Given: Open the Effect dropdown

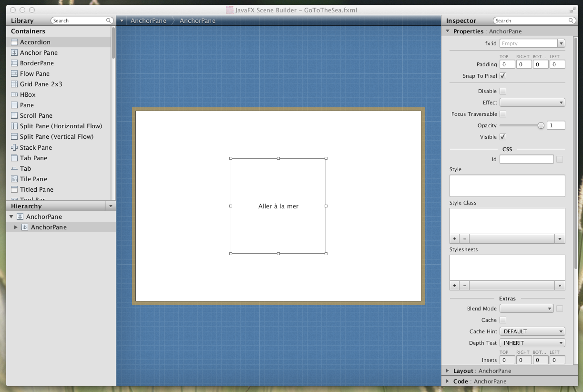Looking at the screenshot, I should 532,103.
